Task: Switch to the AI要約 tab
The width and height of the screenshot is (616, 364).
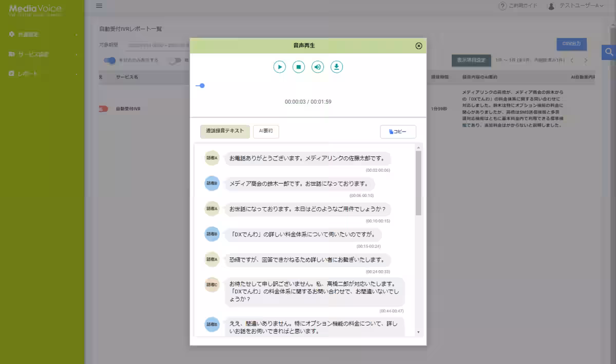Action: pyautogui.click(x=266, y=132)
